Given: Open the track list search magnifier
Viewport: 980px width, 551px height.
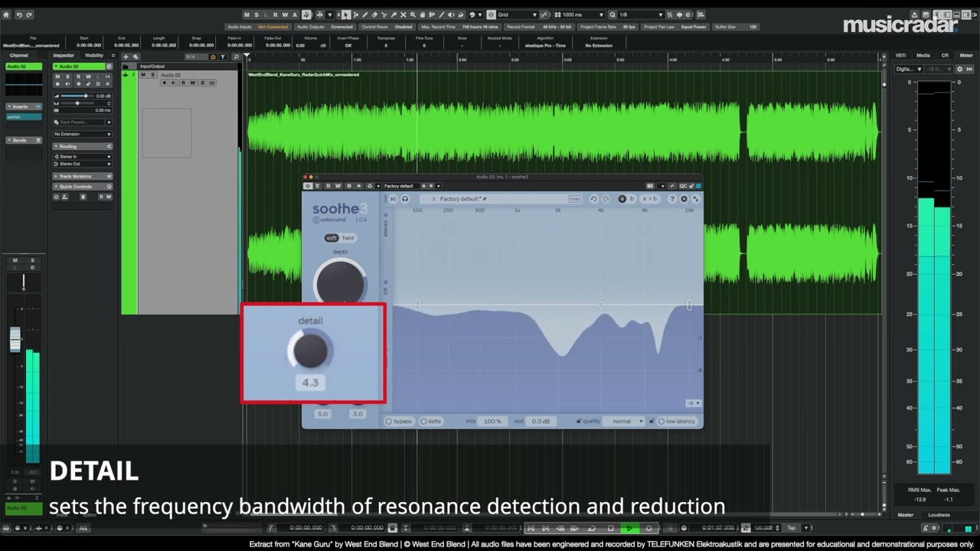Looking at the screenshot, I should (x=236, y=57).
